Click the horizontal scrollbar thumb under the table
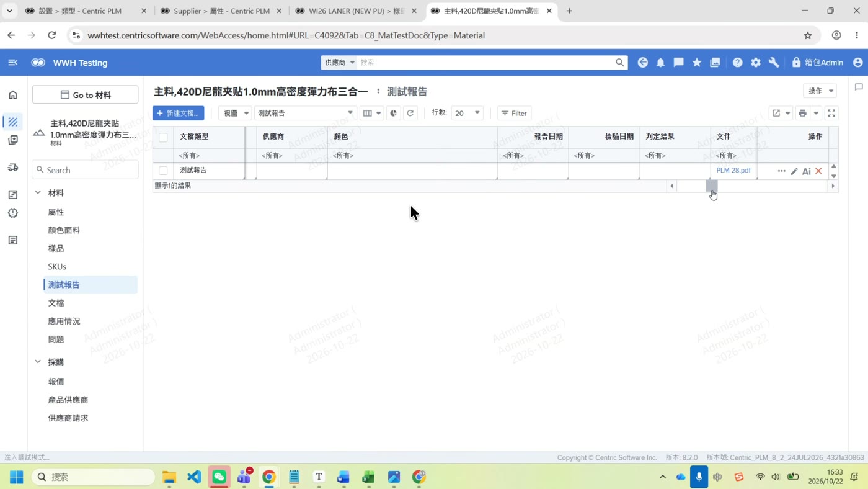 [712, 186]
